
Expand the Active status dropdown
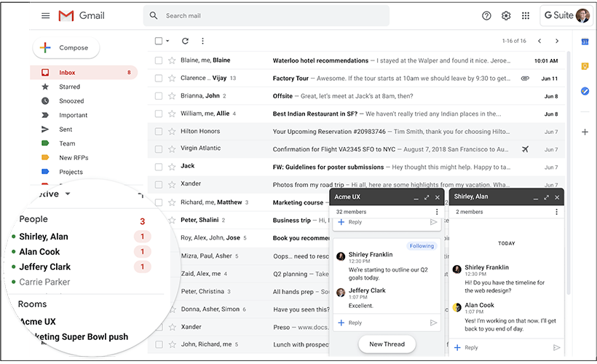(68, 194)
